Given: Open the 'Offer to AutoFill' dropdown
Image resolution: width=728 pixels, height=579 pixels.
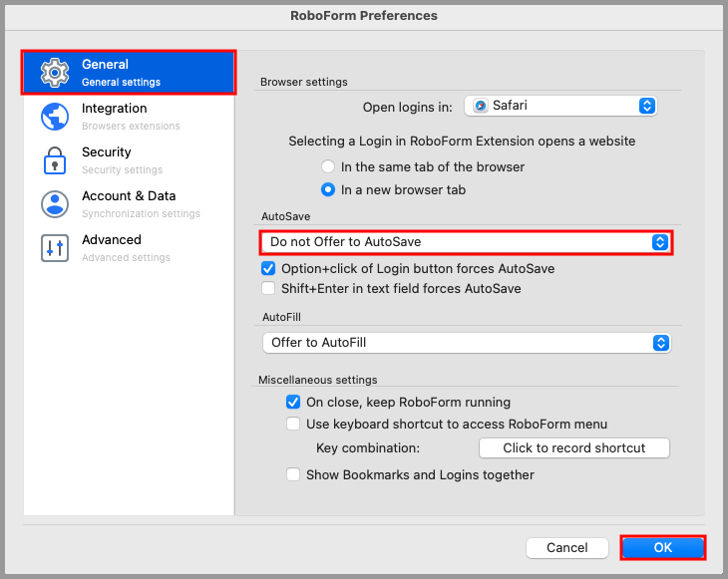Looking at the screenshot, I should 467,343.
